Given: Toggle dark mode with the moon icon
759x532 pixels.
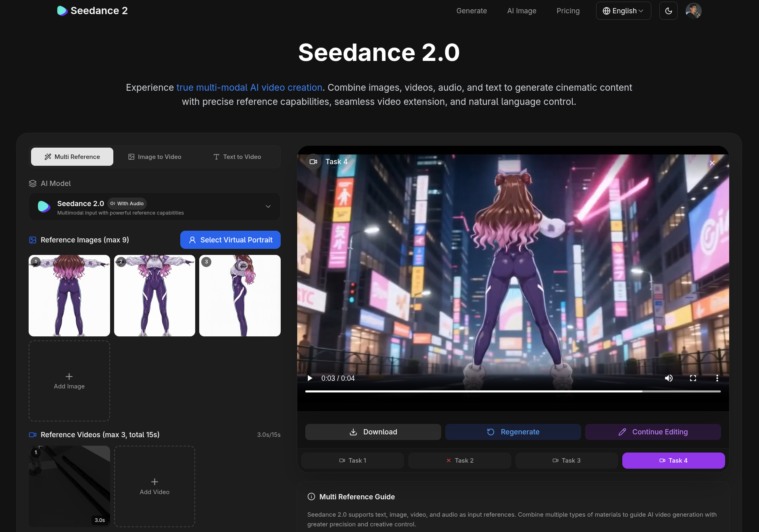Looking at the screenshot, I should click(x=668, y=10).
